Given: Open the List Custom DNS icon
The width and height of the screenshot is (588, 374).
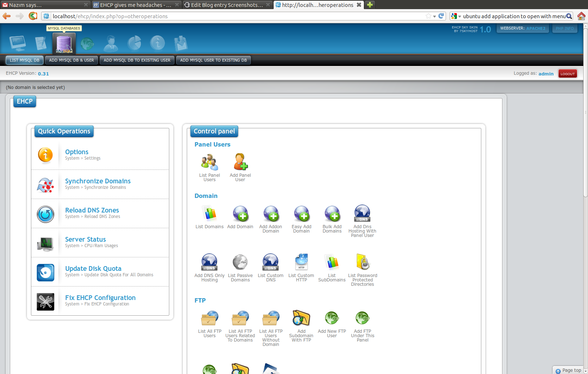Looking at the screenshot, I should 271,262.
